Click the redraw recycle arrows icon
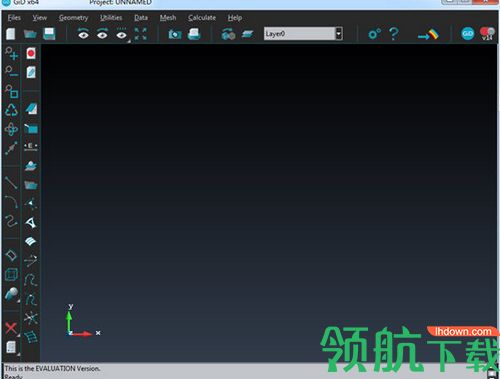Viewport: 500px width, 379px height. (11, 110)
